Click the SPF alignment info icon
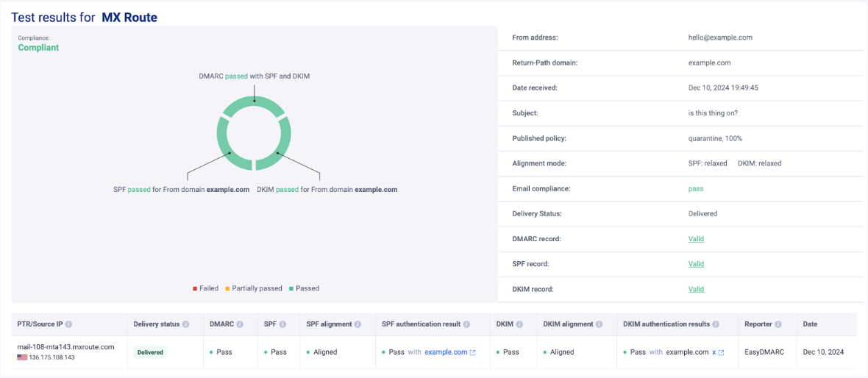 click(358, 324)
